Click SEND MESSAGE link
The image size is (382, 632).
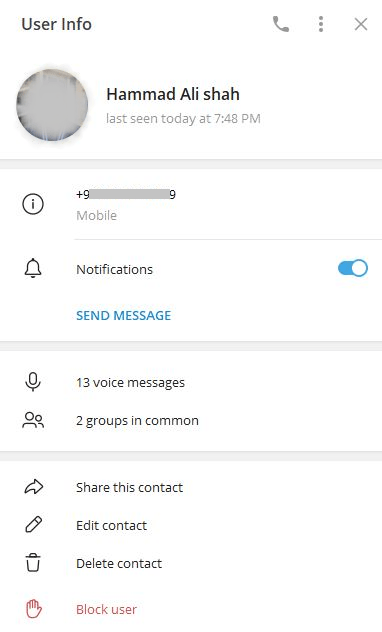coord(124,315)
